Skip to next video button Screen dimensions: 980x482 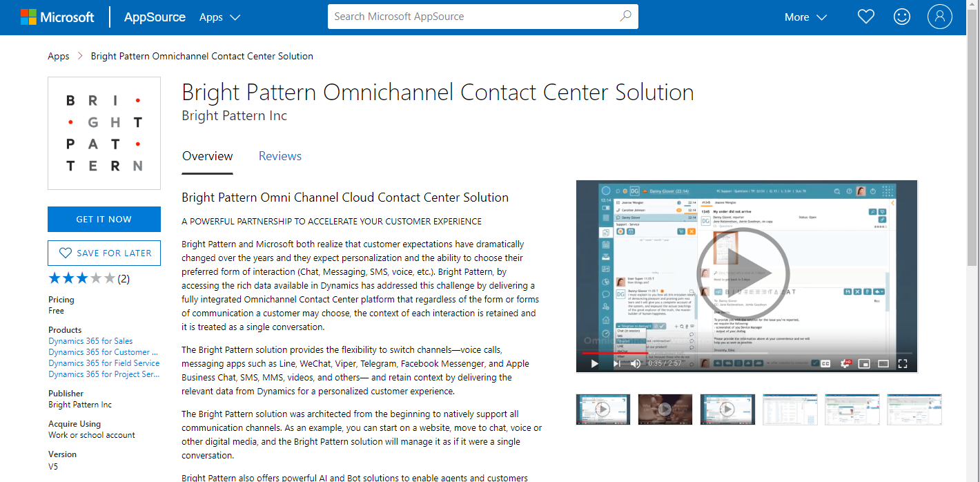616,363
